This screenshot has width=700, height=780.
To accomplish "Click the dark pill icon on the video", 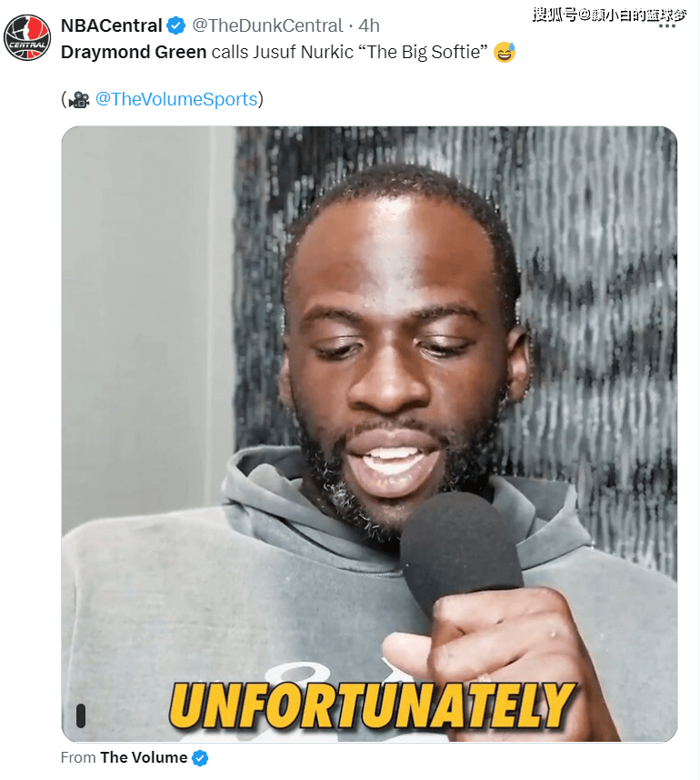I will coord(81,715).
